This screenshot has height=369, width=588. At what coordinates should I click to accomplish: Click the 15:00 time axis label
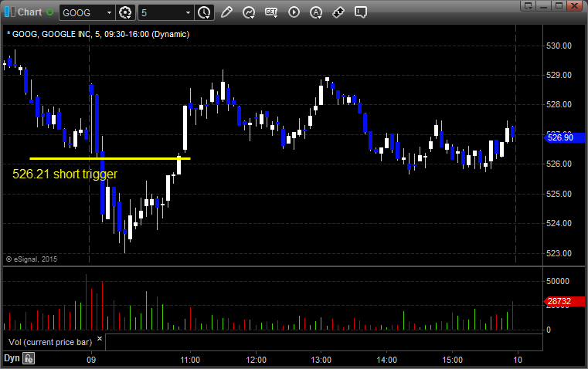(x=452, y=360)
